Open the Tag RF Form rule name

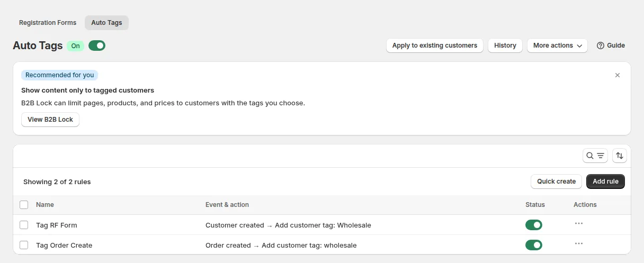click(x=57, y=225)
